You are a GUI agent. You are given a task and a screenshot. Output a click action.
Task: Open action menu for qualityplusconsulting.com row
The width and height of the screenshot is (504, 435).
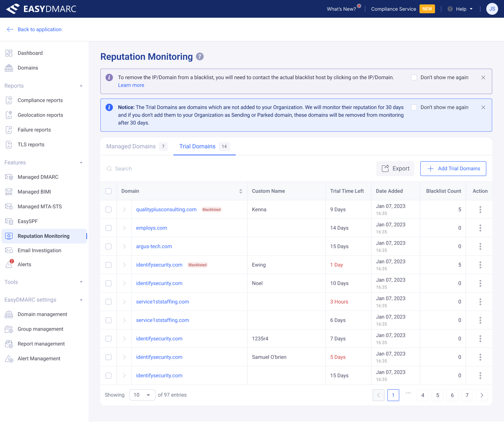pos(480,210)
